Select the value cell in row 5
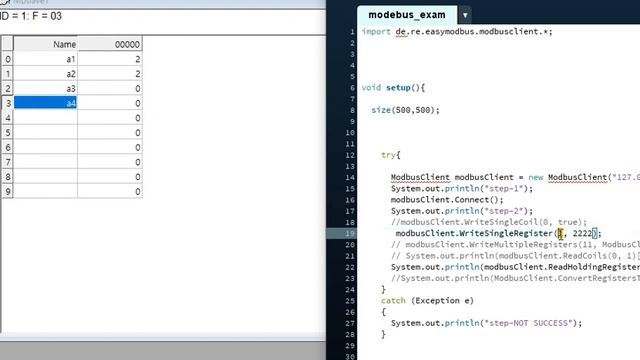640x360 pixels. [110, 133]
